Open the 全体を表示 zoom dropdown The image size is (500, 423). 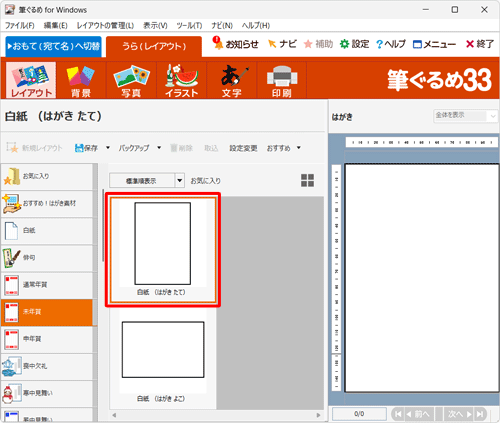tap(465, 116)
